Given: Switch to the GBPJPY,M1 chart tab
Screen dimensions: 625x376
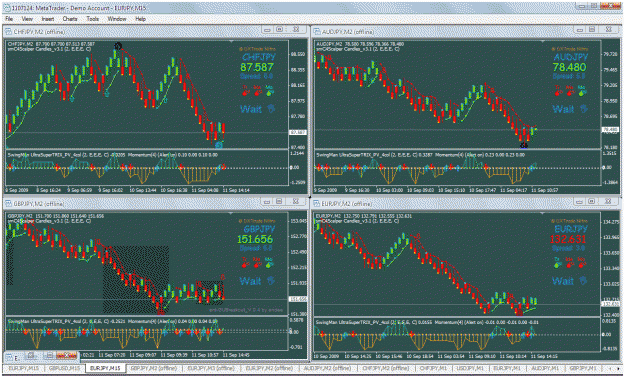Looking at the screenshot, I should tap(583, 368).
